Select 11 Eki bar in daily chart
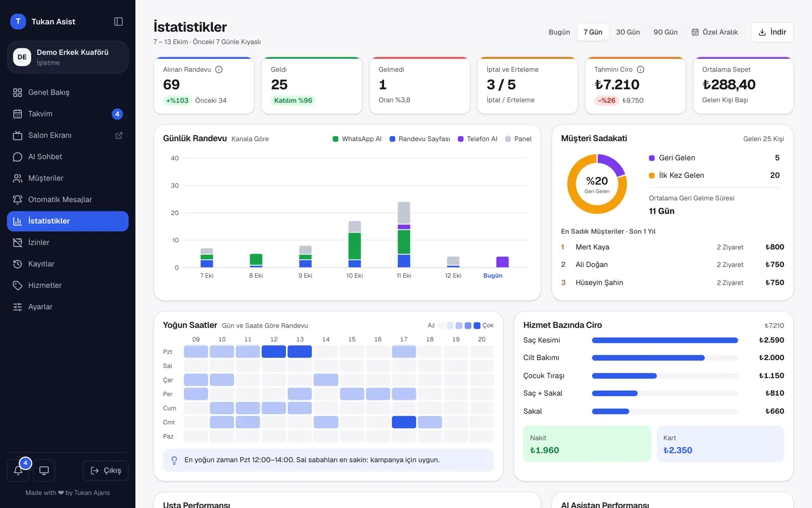 [x=404, y=235]
